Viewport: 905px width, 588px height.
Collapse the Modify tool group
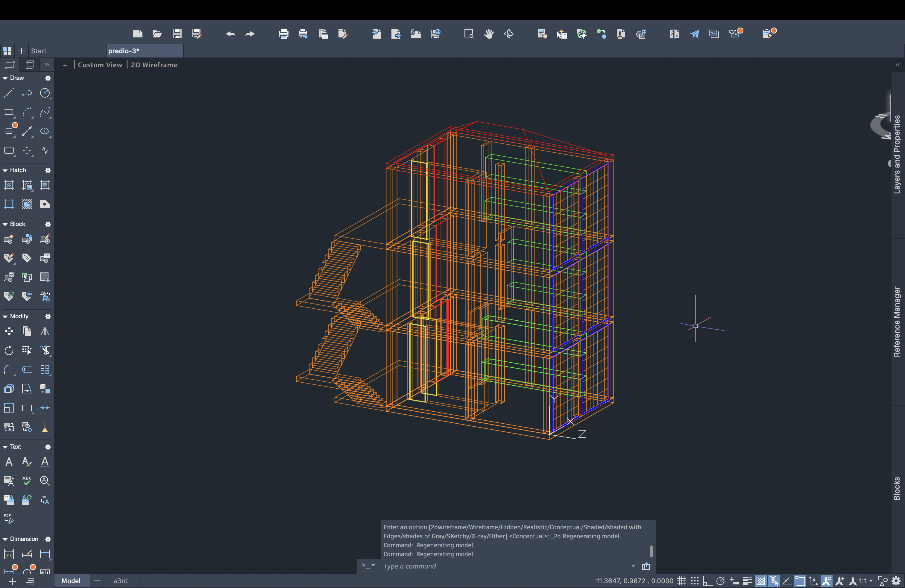coord(5,316)
